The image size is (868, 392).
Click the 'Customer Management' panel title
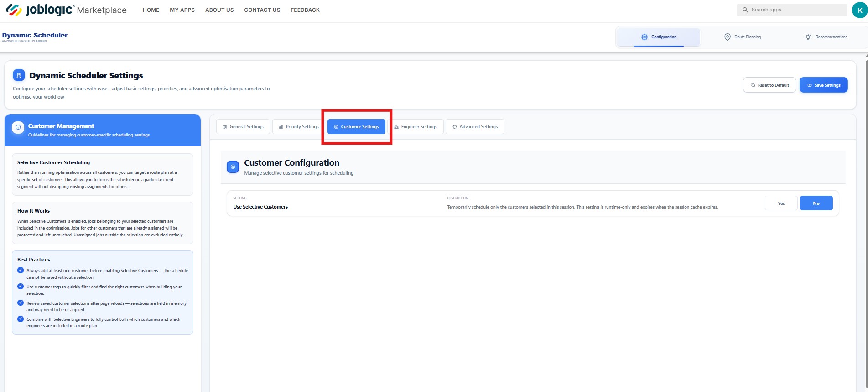point(61,126)
